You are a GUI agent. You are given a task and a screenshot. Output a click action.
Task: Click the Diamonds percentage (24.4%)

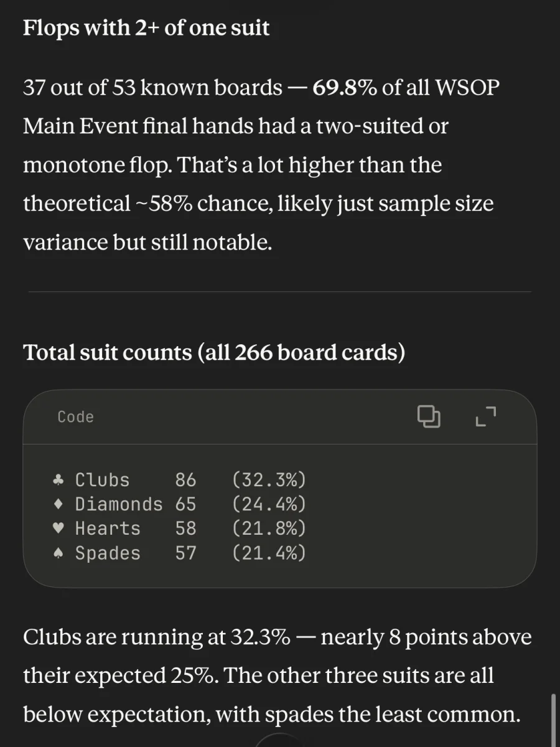tap(269, 504)
